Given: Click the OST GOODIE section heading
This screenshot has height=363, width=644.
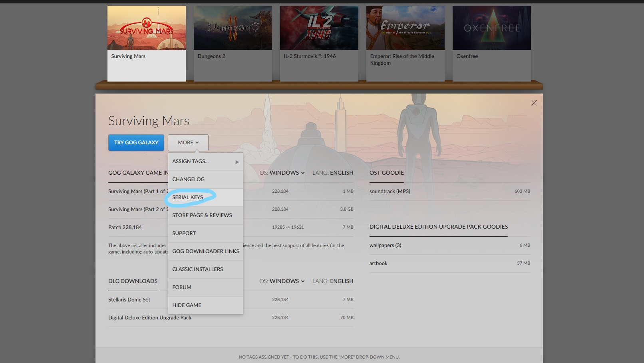Looking at the screenshot, I should [387, 173].
